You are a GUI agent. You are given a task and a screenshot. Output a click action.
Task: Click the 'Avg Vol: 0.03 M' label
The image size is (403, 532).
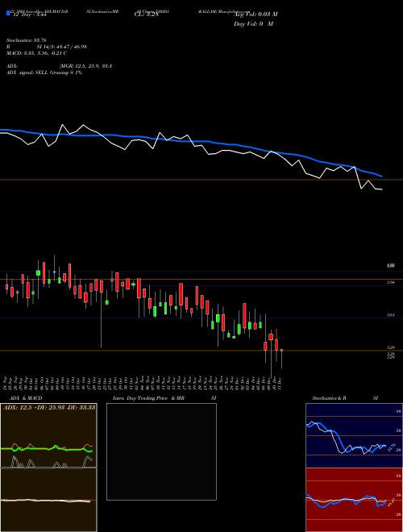(256, 15)
